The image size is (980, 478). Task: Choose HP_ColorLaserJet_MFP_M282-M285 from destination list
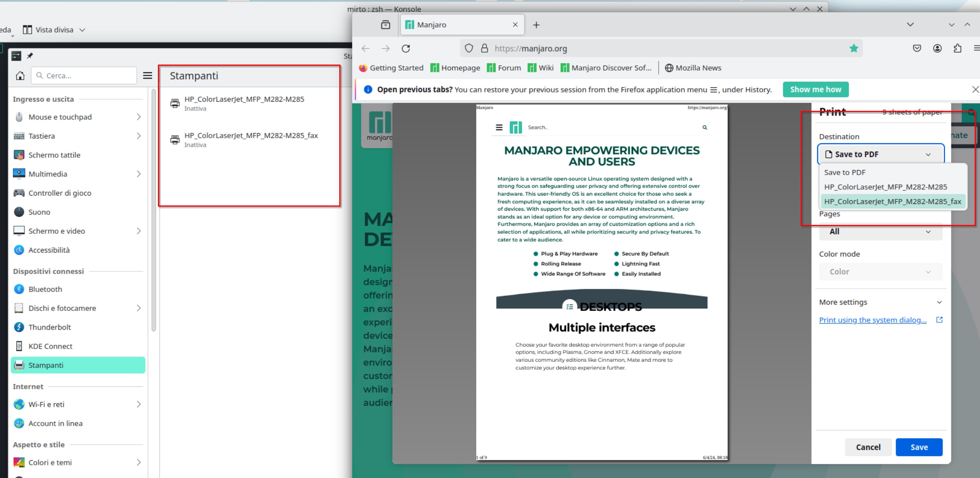click(893, 187)
